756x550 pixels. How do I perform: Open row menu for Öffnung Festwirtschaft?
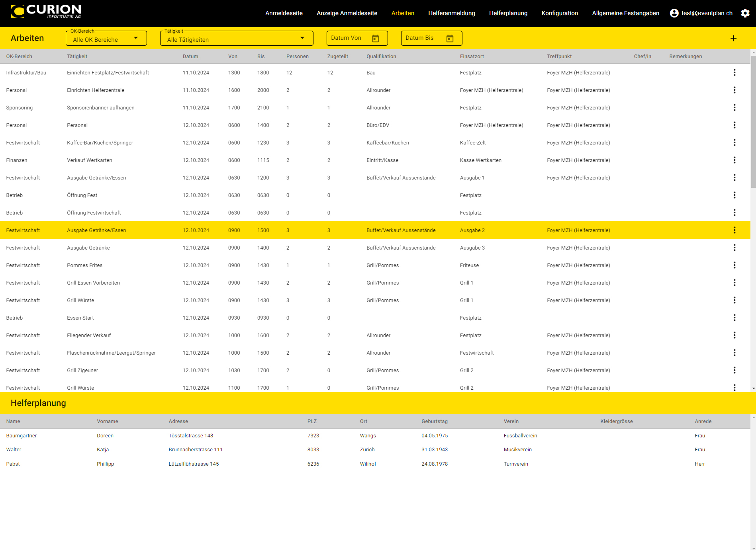tap(734, 213)
